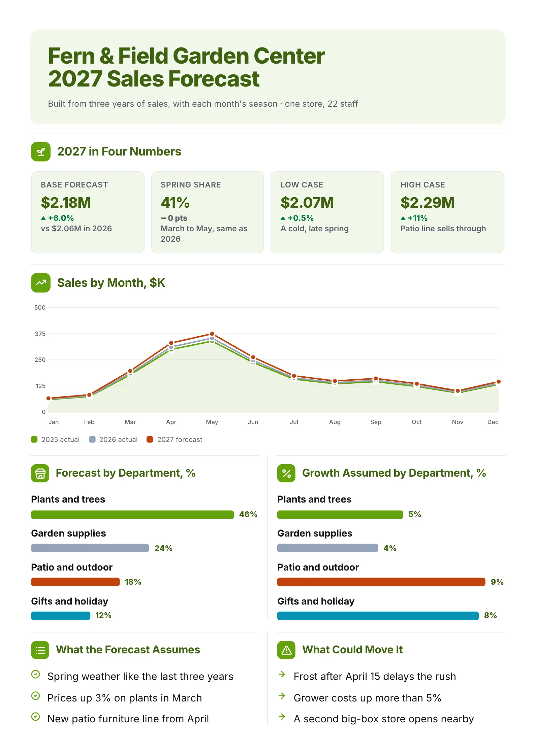Click the percent icon beside Growth Assumed by Department

coord(286,473)
